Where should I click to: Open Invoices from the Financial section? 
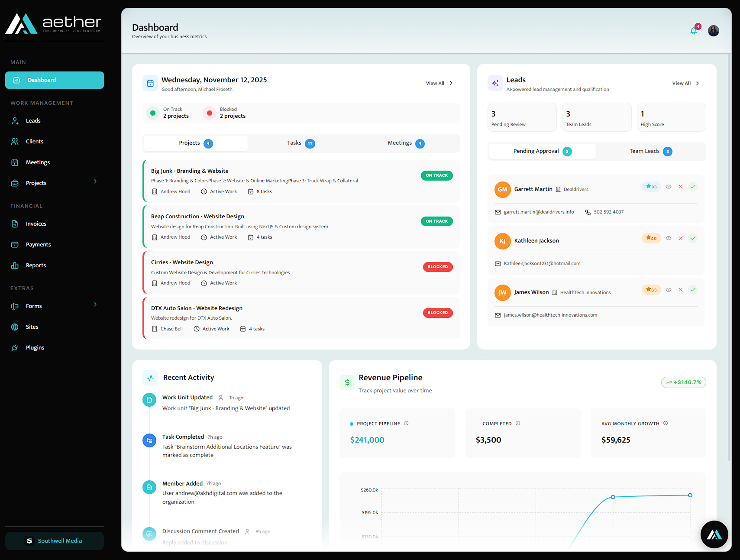[x=36, y=223]
